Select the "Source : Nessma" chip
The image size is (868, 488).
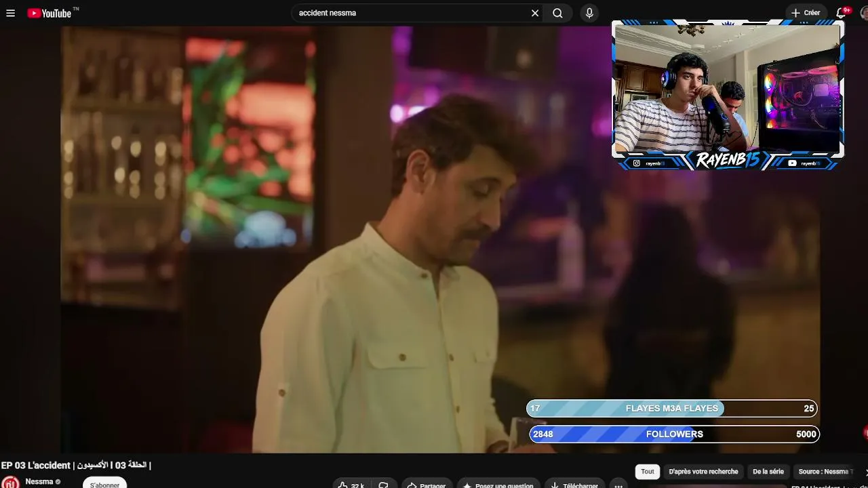coord(825,472)
